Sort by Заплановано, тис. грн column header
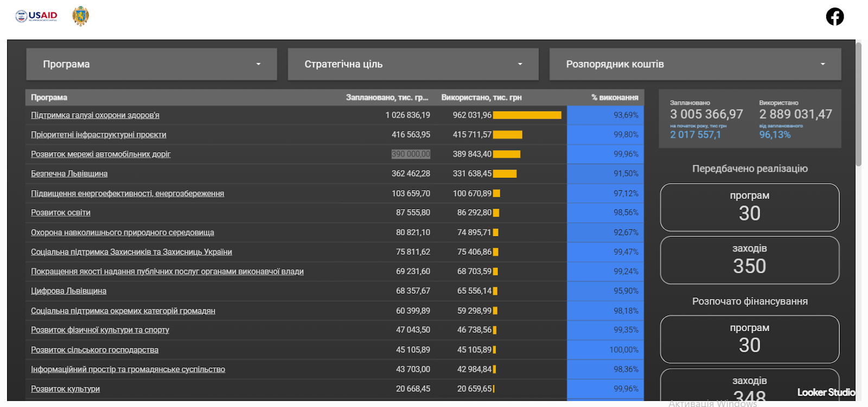The height and width of the screenshot is (407, 868). (x=387, y=98)
